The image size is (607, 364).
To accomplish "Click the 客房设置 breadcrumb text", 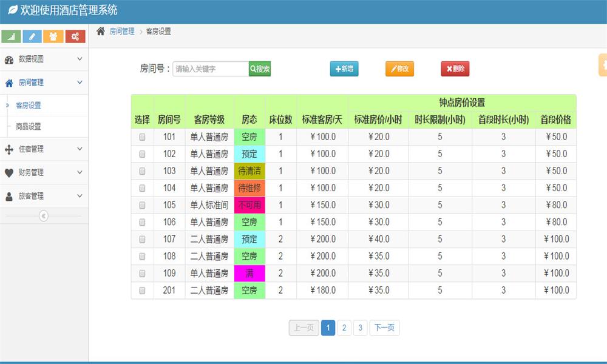I will pos(158,32).
